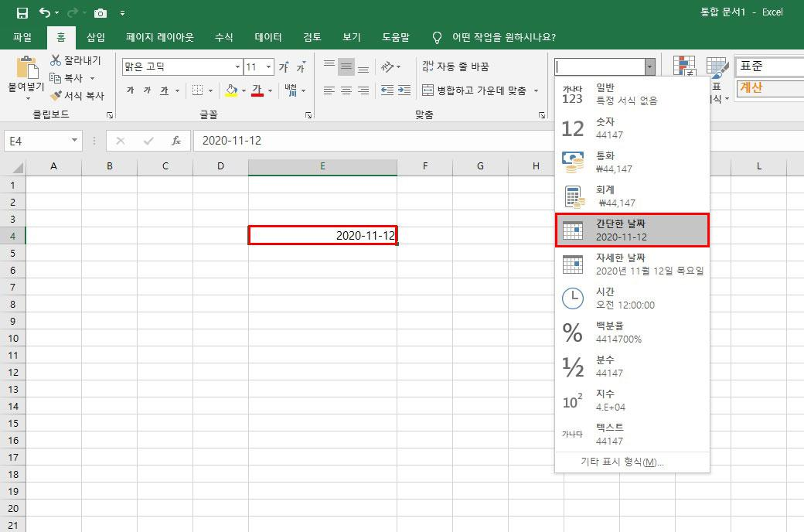Click 자동 줄 바꿈 wrap text
This screenshot has height=532, width=804.
coord(455,66)
